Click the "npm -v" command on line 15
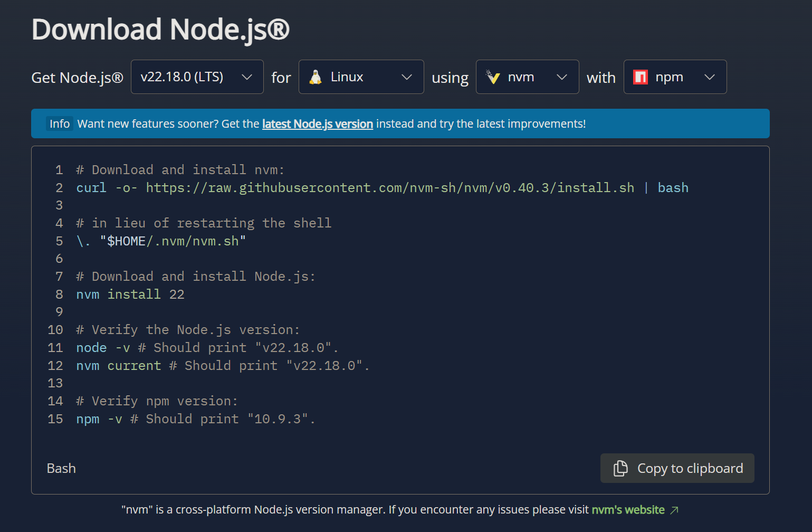This screenshot has height=532, width=812. (x=99, y=419)
